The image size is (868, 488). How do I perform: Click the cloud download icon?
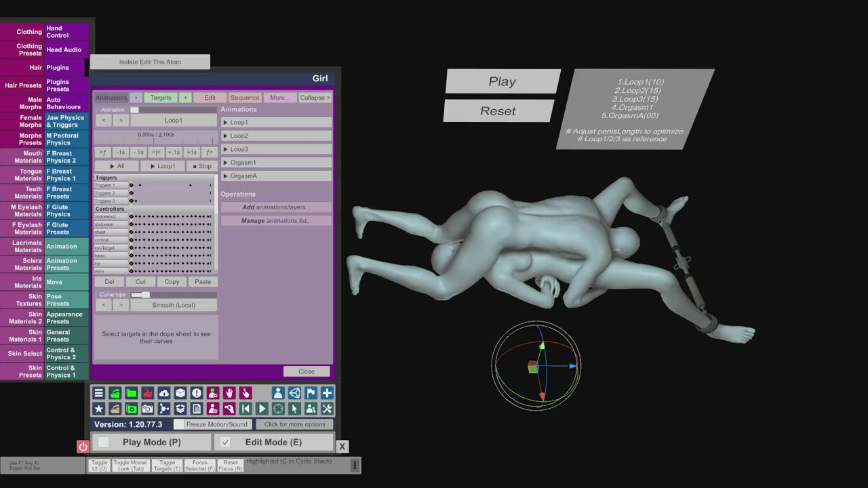[x=163, y=393]
